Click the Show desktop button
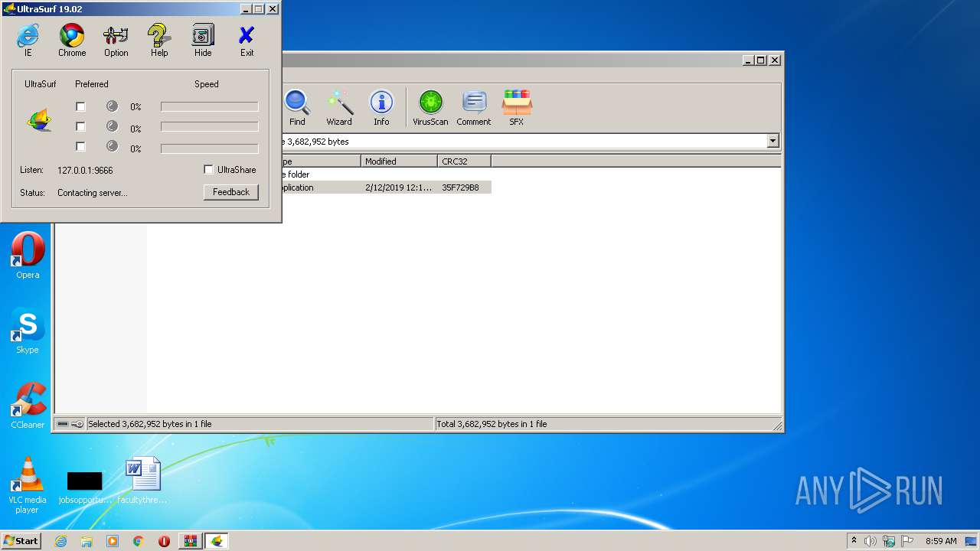 click(x=972, y=541)
